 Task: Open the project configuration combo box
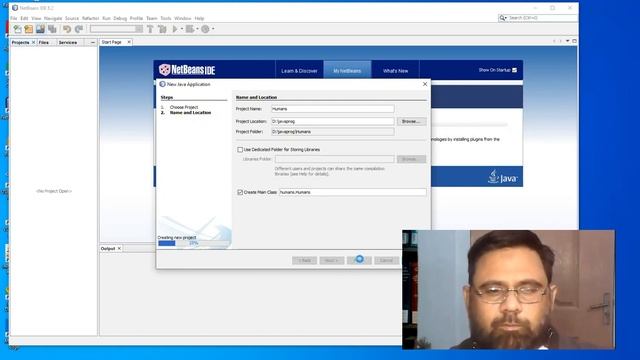pyautogui.click(x=116, y=29)
